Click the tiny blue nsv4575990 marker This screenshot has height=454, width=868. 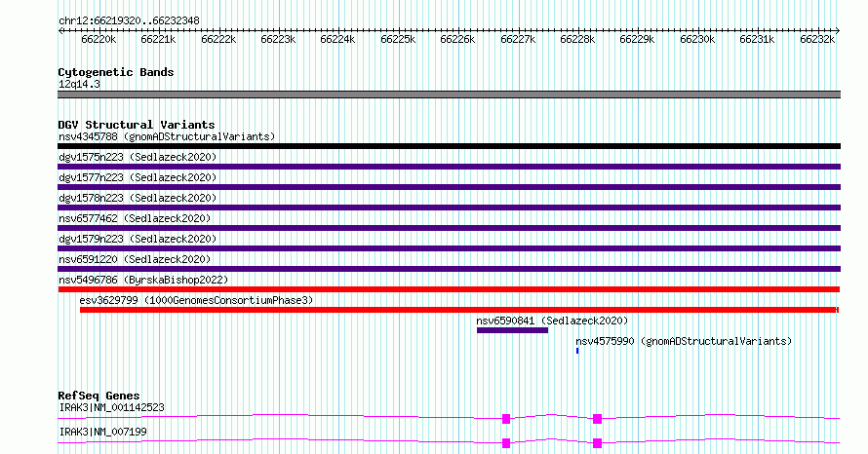click(577, 351)
